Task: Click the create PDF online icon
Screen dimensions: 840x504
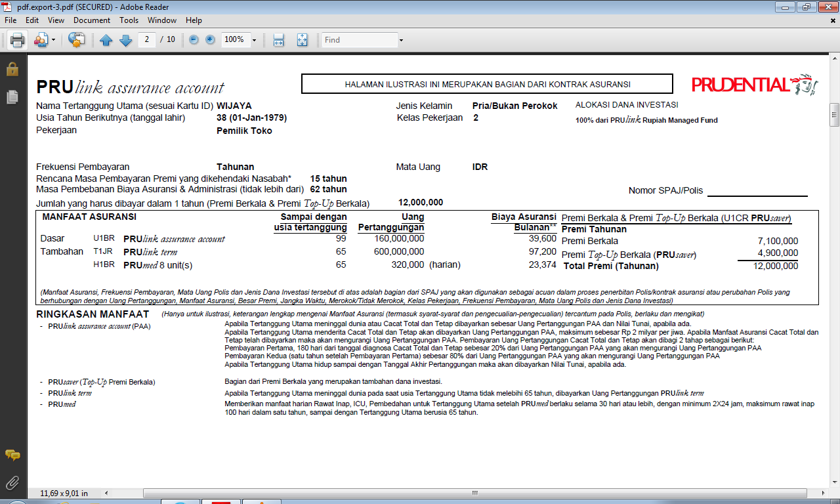Action: [x=76, y=40]
